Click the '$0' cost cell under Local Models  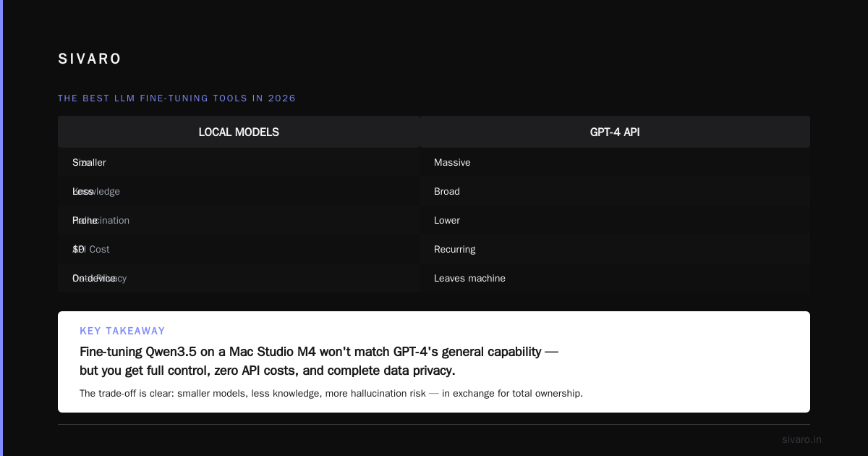(x=239, y=249)
